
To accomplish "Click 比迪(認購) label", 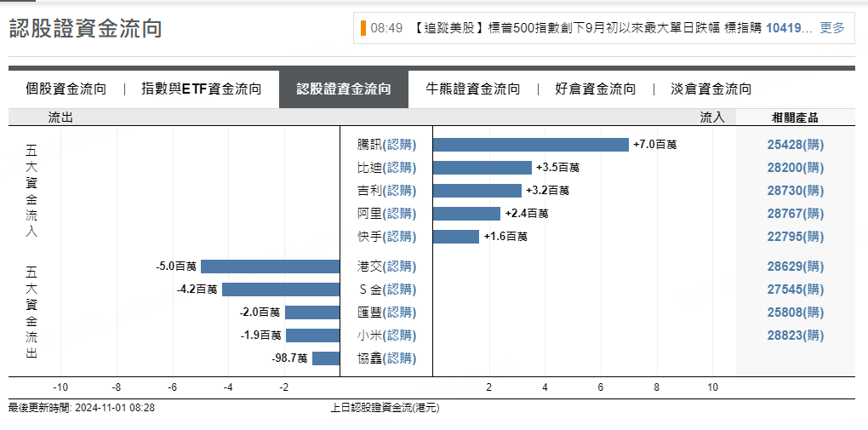I will click(386, 168).
